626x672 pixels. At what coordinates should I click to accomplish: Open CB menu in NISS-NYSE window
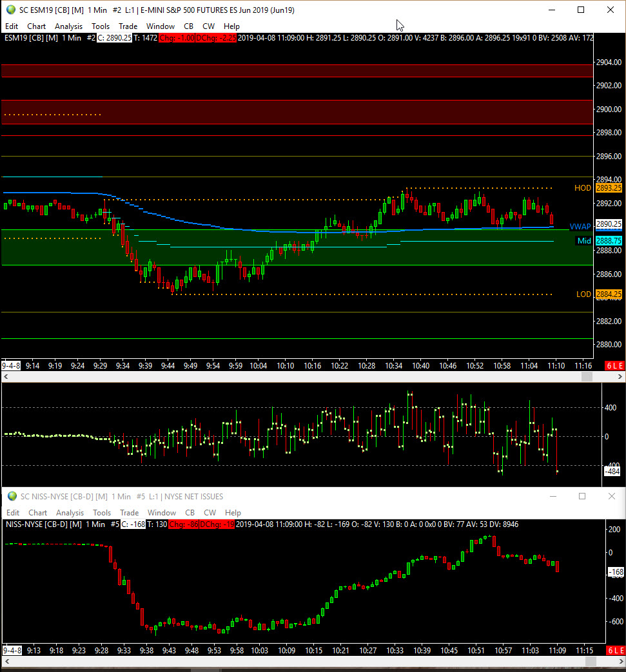click(190, 513)
